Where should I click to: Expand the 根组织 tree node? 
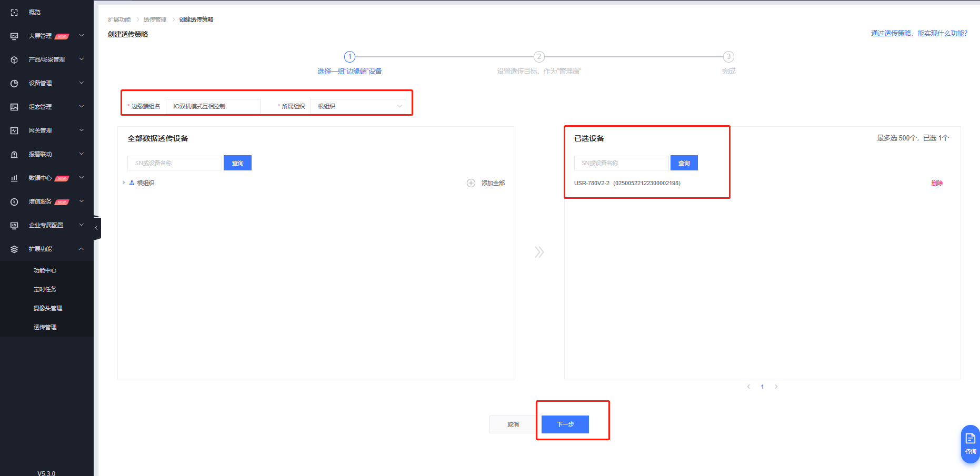pos(124,183)
